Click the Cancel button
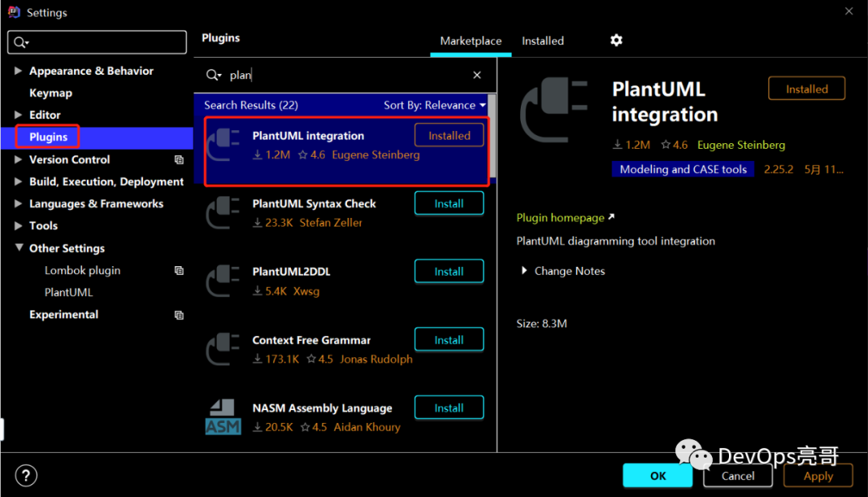 (737, 475)
